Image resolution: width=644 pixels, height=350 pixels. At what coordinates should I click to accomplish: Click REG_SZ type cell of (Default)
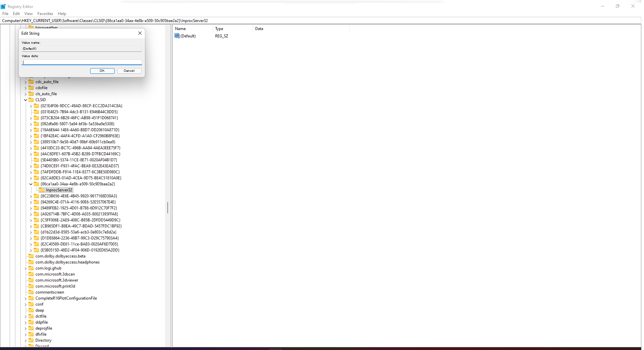point(221,36)
